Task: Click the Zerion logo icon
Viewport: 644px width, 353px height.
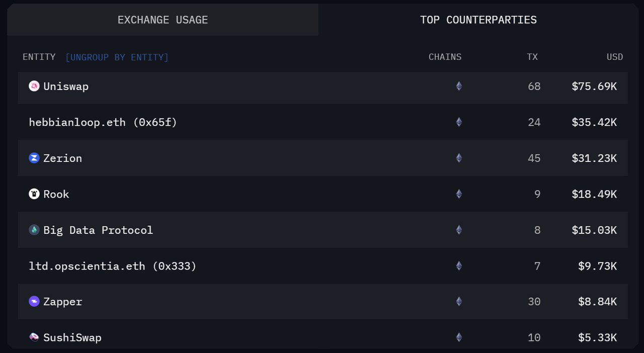Action: tap(34, 158)
